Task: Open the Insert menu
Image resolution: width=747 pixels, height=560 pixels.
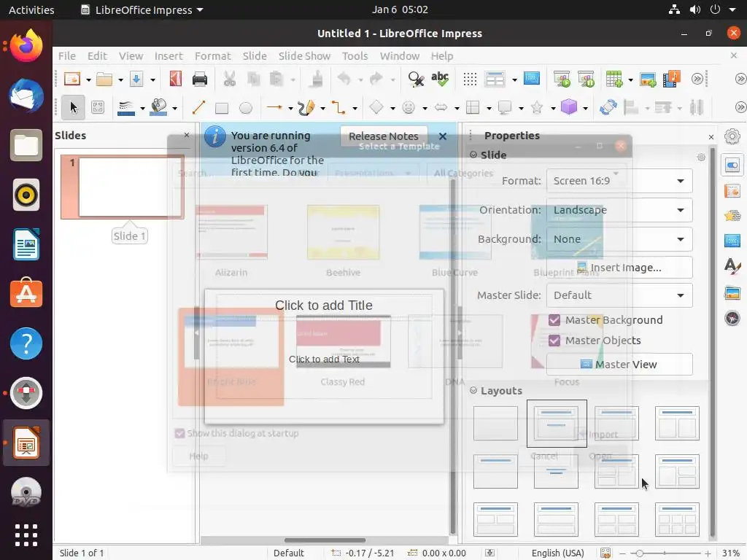Action: [169, 55]
